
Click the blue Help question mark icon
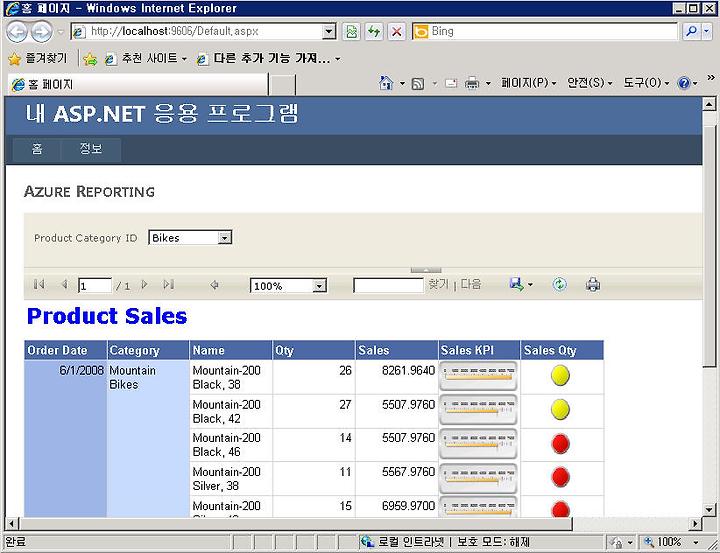684,83
